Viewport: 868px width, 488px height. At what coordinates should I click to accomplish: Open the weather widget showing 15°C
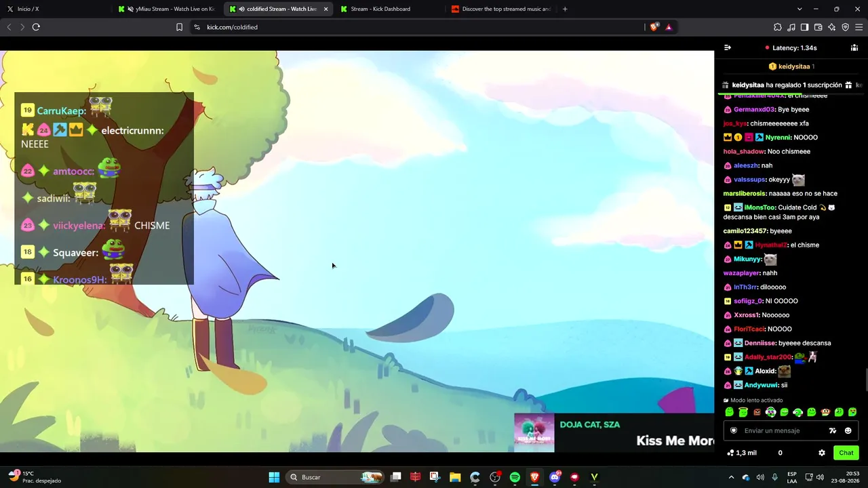click(34, 477)
